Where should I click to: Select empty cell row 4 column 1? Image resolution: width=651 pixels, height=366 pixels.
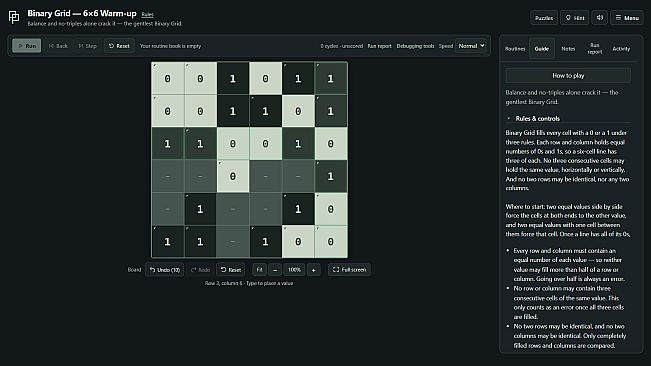[167, 176]
